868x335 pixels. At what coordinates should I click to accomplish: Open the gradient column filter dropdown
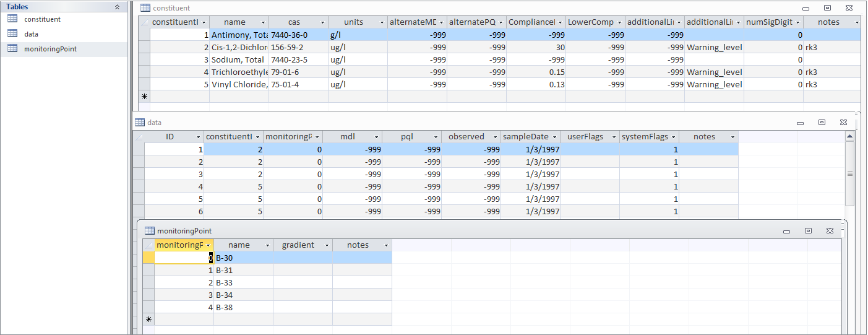point(327,245)
